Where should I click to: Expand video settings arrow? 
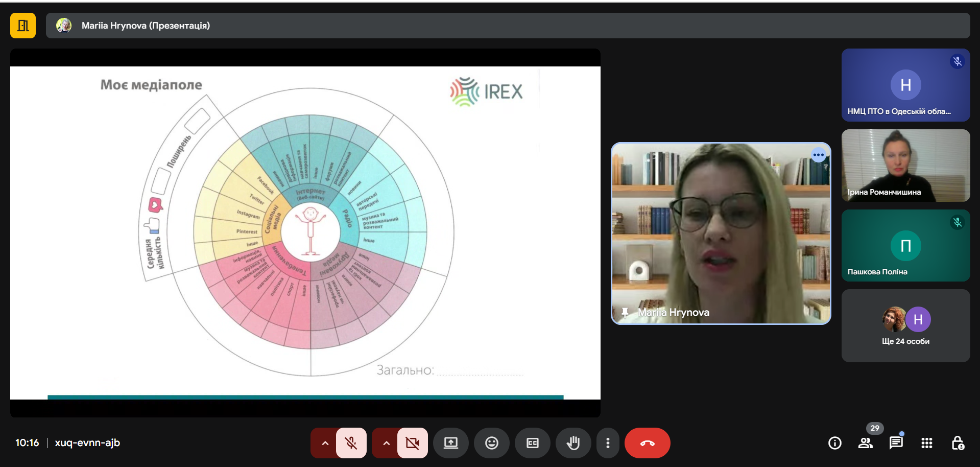tap(386, 443)
